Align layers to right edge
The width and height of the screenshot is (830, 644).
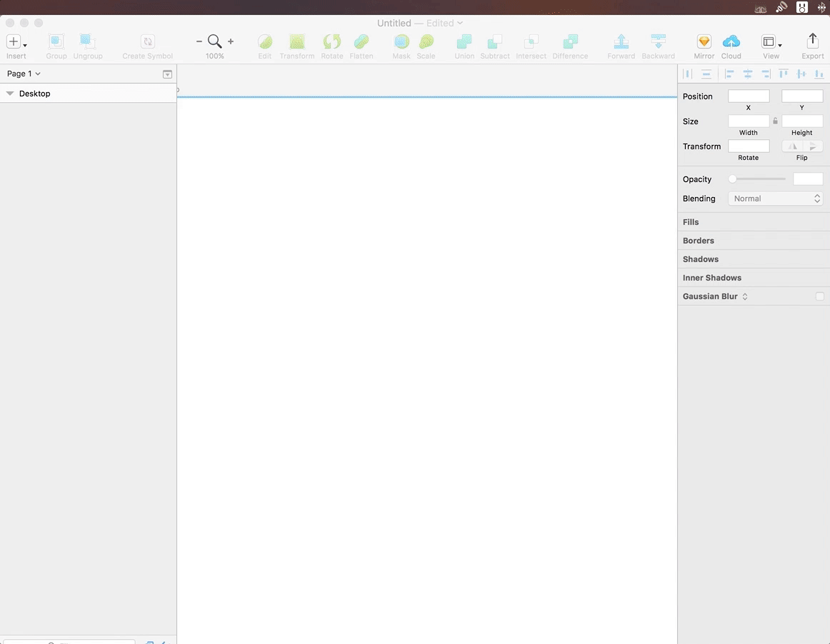click(766, 74)
